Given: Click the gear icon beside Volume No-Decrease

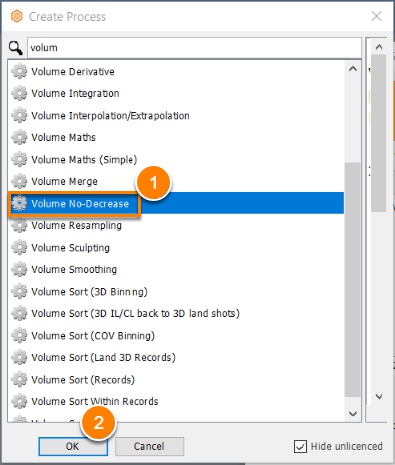Looking at the screenshot, I should click(19, 203).
